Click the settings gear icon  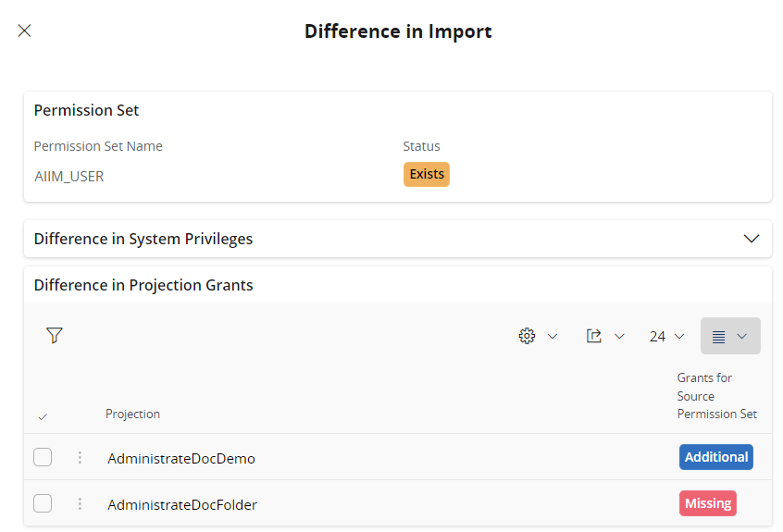coord(527,336)
